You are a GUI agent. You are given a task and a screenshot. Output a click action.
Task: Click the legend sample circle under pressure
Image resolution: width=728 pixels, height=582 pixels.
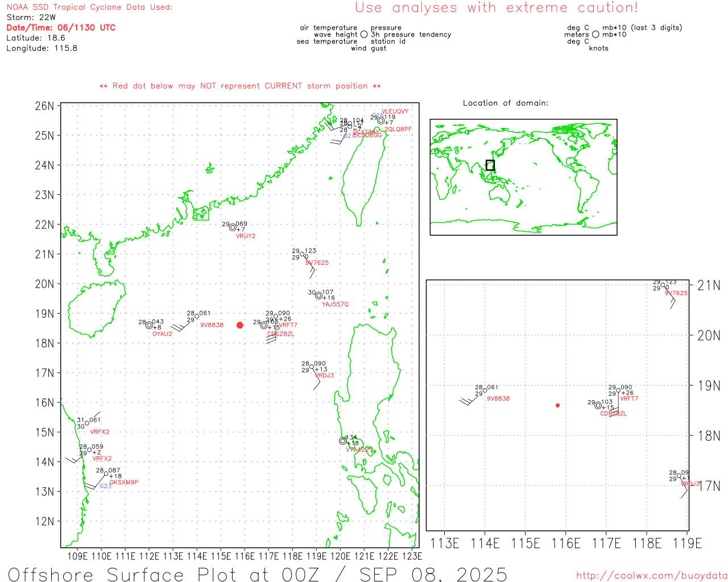(x=364, y=35)
